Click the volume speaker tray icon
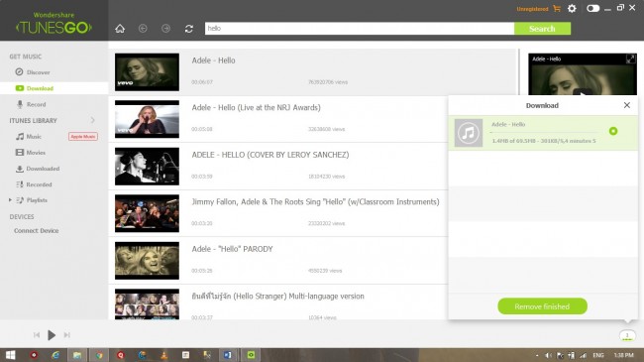Image resolution: width=644 pixels, height=362 pixels. pos(548,355)
